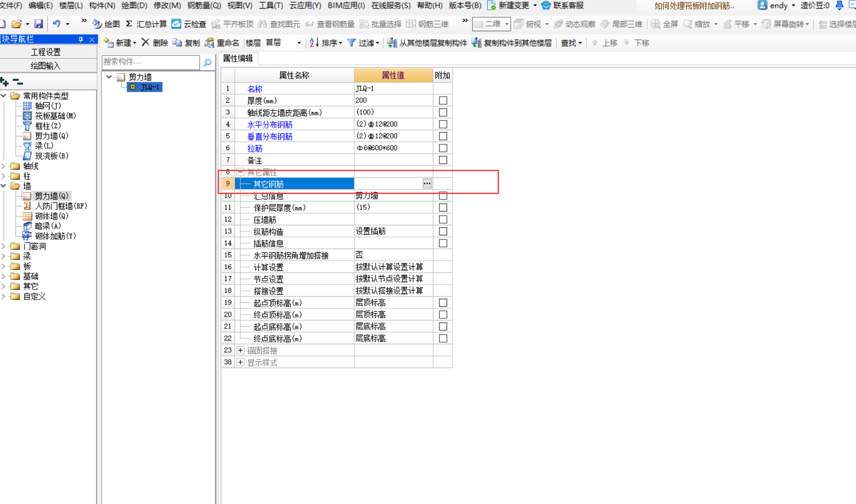Click the collapse-all minus icon in navigator
Screen dimensions: 856x504
click(x=18, y=81)
